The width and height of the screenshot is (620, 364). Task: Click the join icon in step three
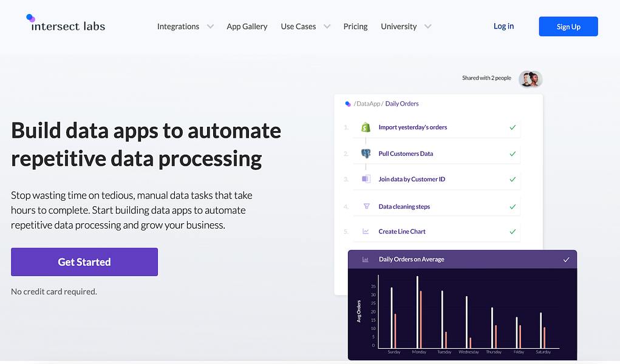366,179
